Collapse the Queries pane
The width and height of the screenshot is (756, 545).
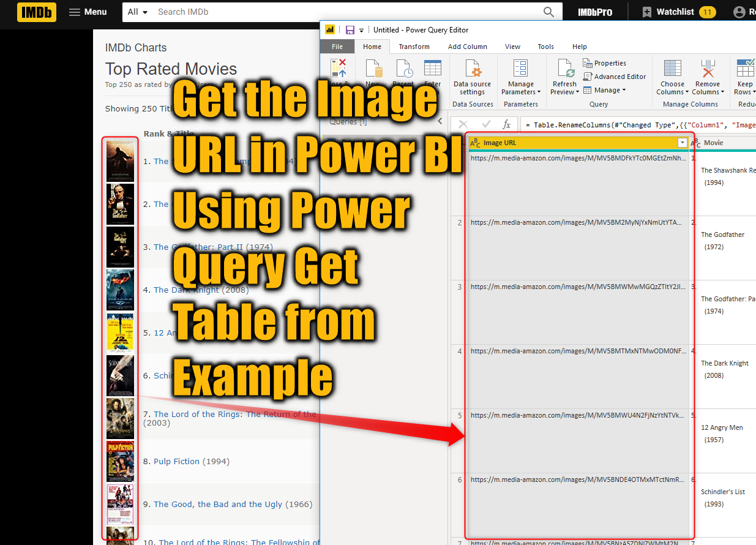tap(440, 120)
